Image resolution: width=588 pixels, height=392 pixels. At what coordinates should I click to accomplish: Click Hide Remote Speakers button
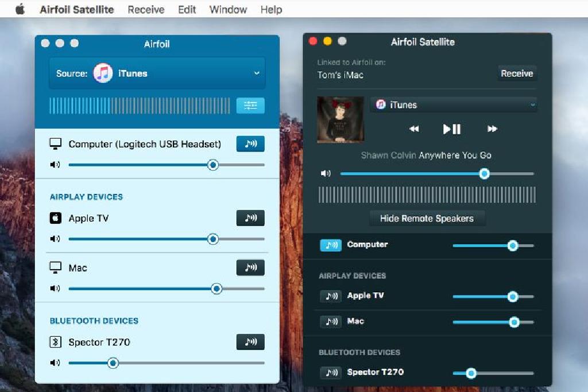pos(427,218)
